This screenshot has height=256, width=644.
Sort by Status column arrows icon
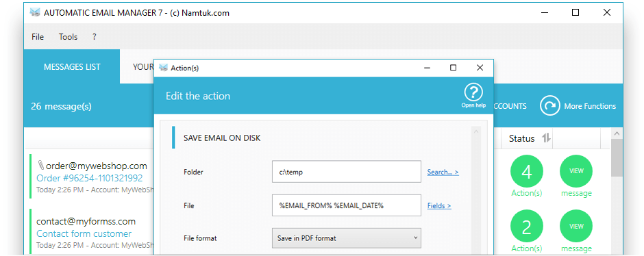(546, 138)
